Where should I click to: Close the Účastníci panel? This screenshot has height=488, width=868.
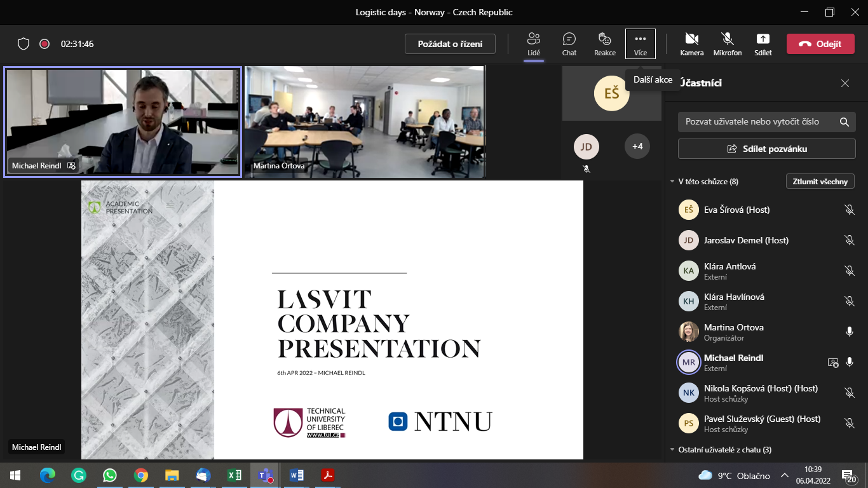(x=845, y=83)
